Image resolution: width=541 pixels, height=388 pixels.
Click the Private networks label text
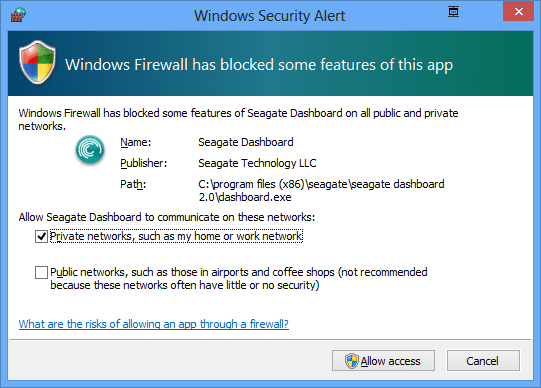tap(176, 236)
